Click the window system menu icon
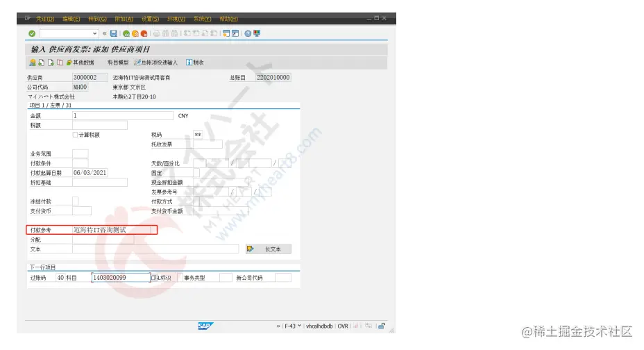This screenshot has height=350, width=644. click(28, 19)
